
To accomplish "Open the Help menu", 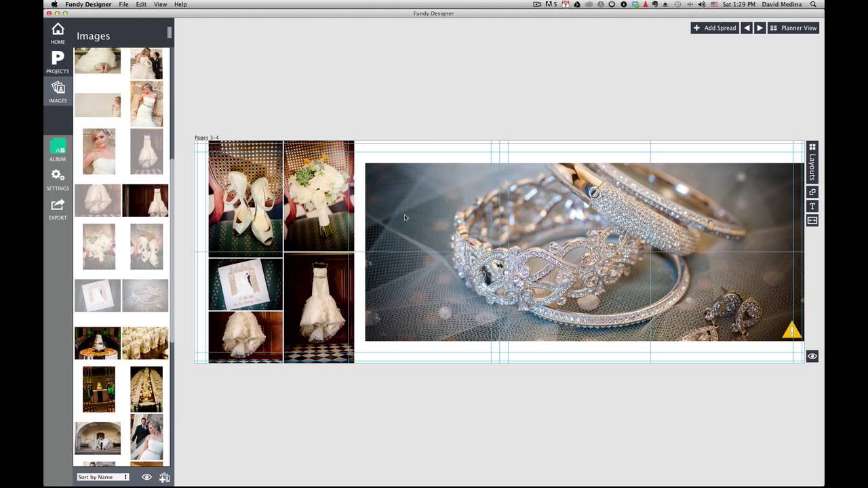I will [180, 4].
